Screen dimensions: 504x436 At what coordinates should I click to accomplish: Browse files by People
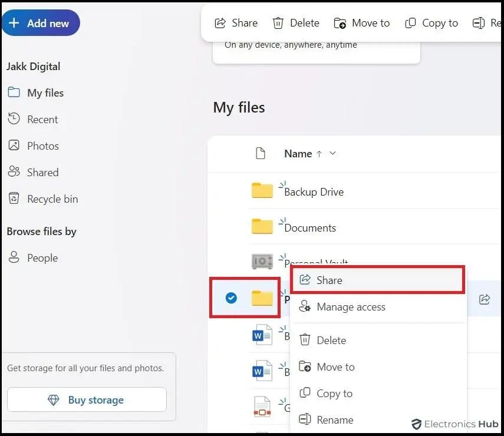point(42,258)
